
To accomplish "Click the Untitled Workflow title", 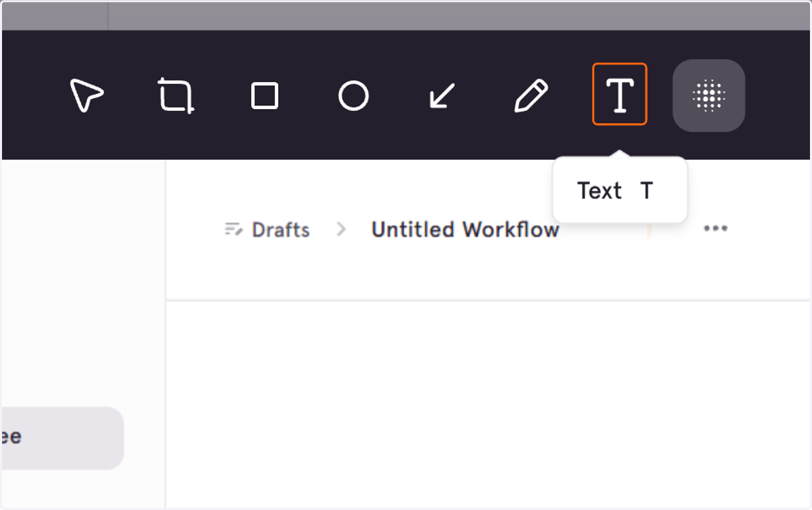I will click(x=466, y=230).
